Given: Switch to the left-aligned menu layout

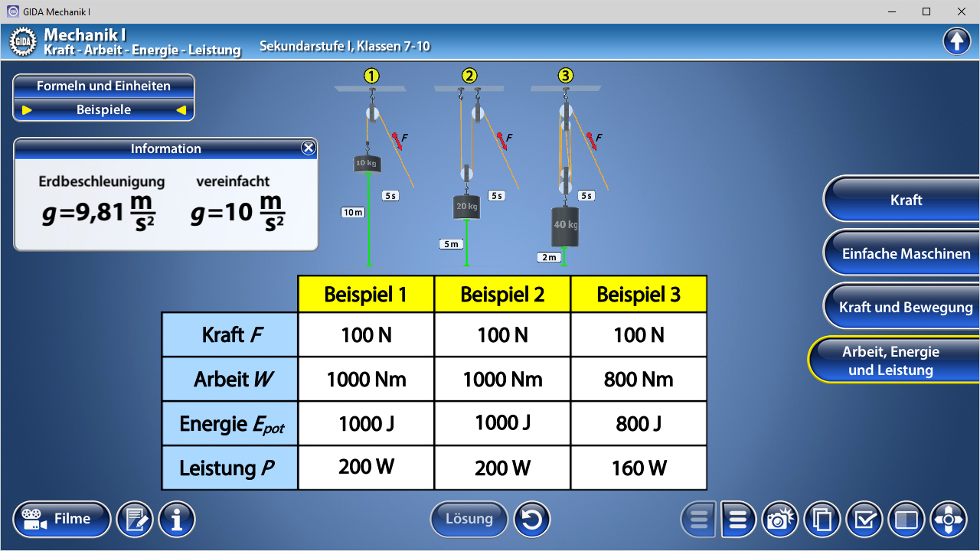Looking at the screenshot, I should [x=698, y=520].
